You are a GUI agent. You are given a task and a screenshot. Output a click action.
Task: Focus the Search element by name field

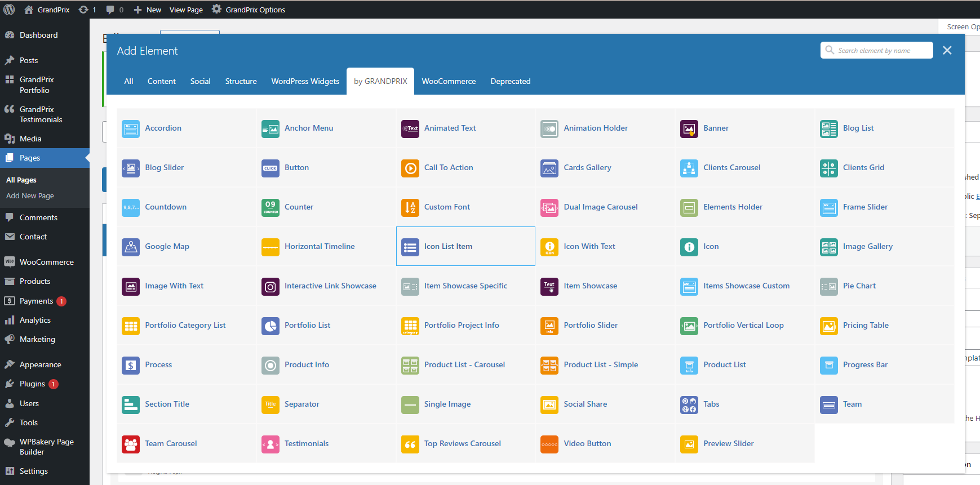tap(877, 50)
